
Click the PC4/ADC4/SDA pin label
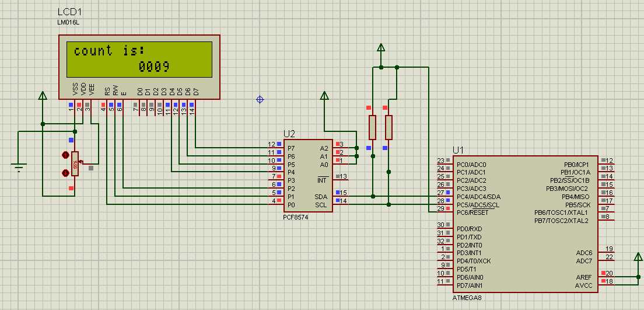478,197
